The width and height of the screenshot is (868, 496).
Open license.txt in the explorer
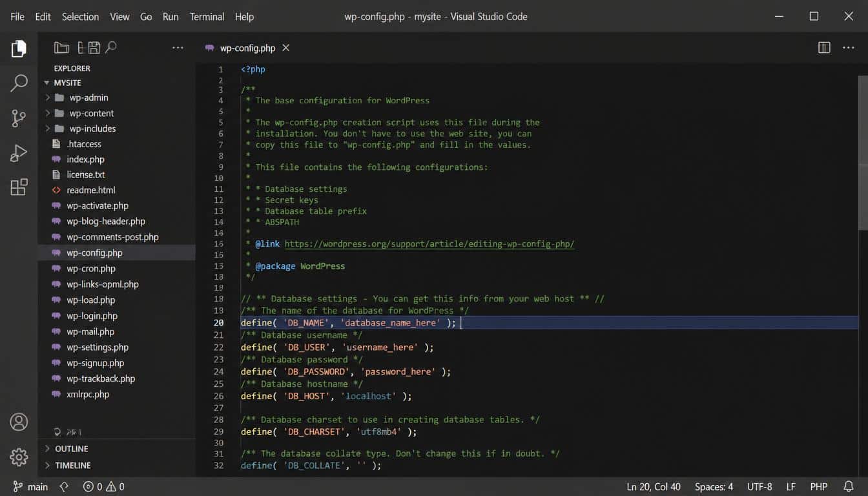86,174
